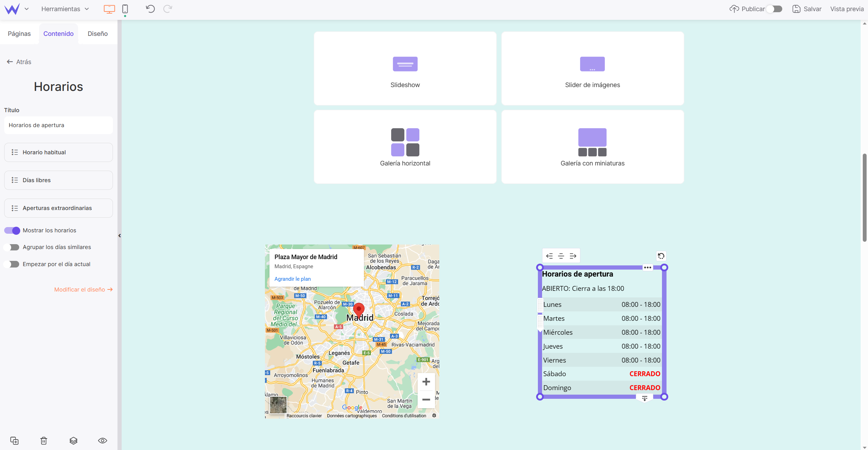Switch to the Diseño tab
868x450 pixels.
[x=98, y=34]
